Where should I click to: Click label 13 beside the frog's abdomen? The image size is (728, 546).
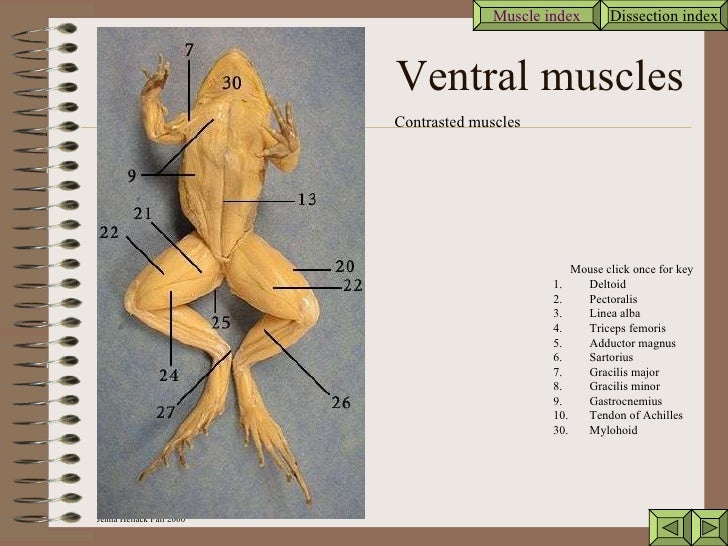(307, 200)
